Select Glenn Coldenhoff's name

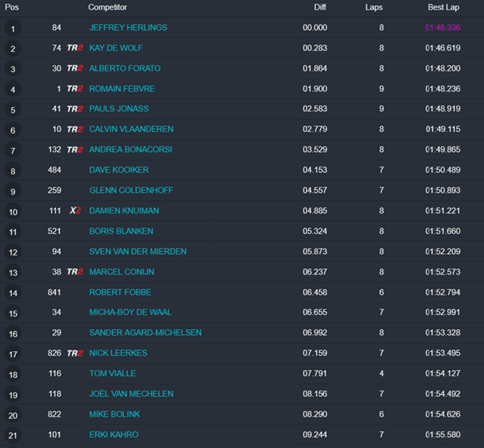coord(131,190)
